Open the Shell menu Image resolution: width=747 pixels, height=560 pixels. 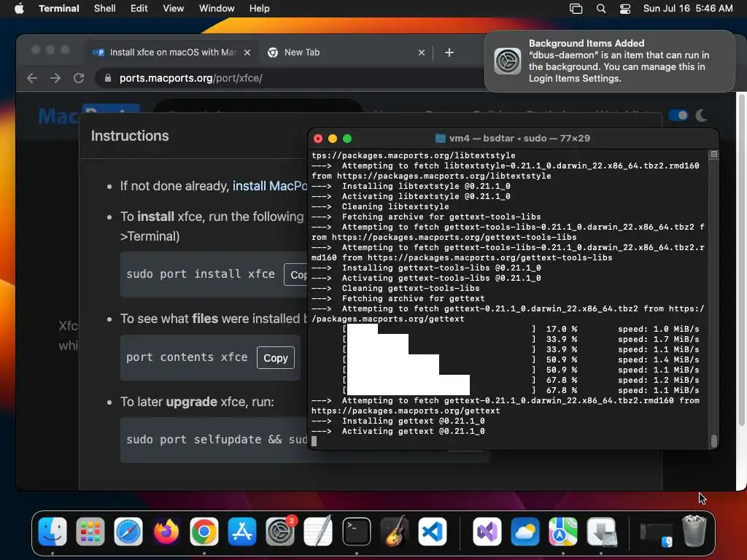tap(105, 8)
